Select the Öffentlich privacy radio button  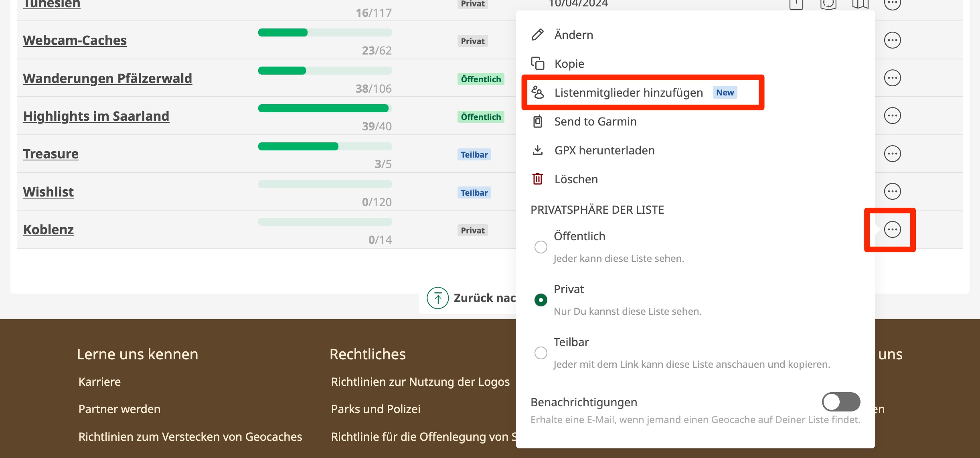tap(541, 247)
